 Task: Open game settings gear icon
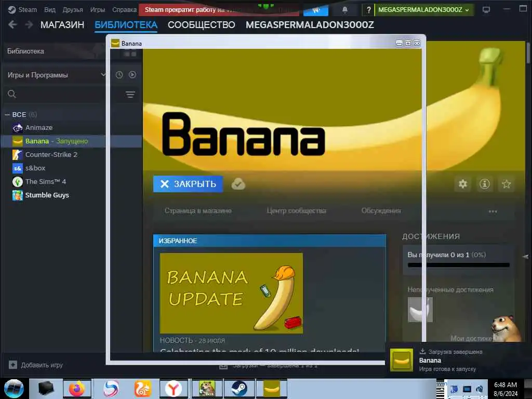click(x=463, y=184)
